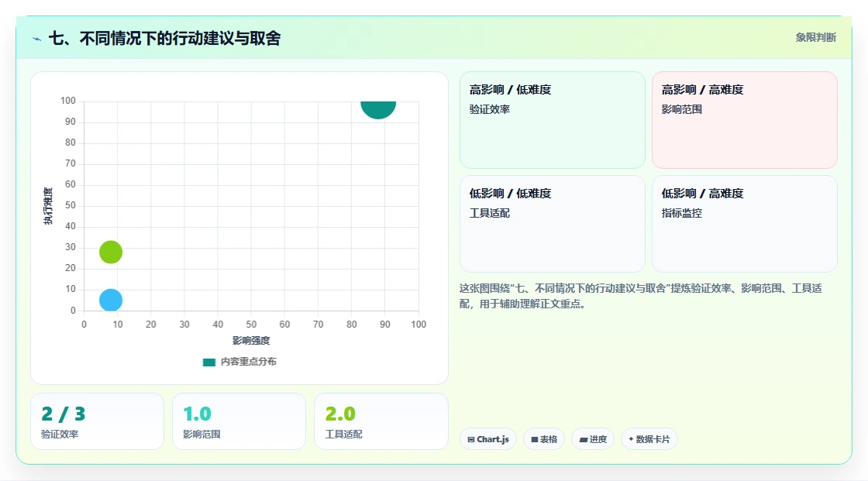
Task: Select the 低影响 / 高难度 quadrant card
Action: (x=745, y=224)
